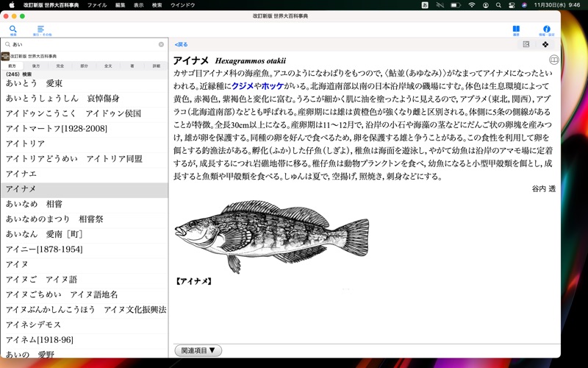Open the 改訂新版 世界大百科事典 dictionary selector

[x=33, y=56]
